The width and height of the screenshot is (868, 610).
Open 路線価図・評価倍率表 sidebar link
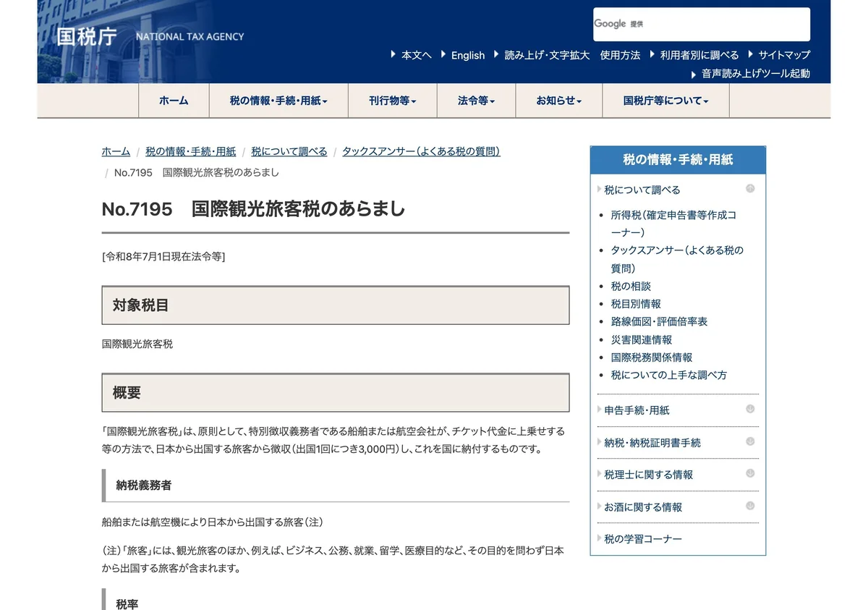click(x=659, y=321)
